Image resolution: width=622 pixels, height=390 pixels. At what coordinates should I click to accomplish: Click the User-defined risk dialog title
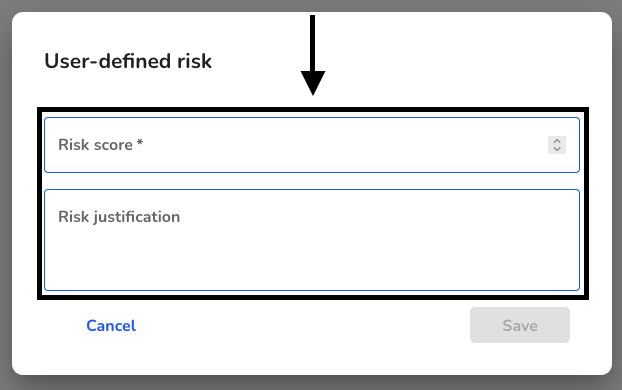(x=128, y=61)
